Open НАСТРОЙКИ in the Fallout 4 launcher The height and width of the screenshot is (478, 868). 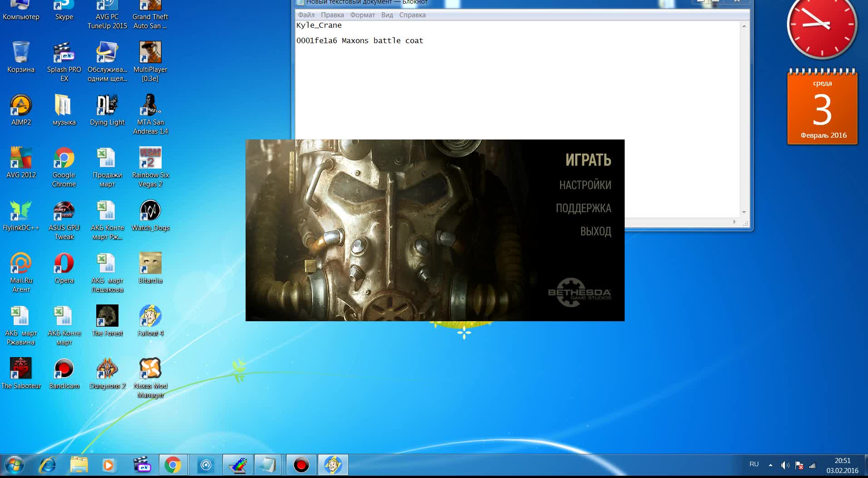[x=585, y=185]
